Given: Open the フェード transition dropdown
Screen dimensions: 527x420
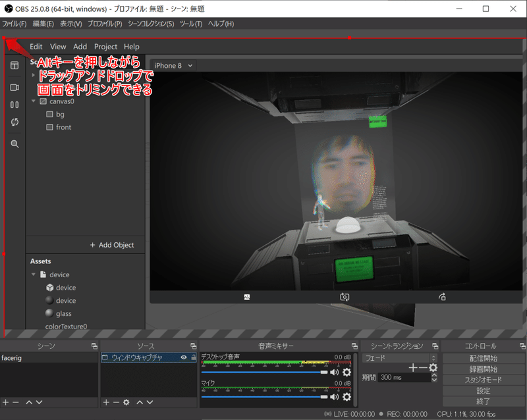Looking at the screenshot, I should pyautogui.click(x=399, y=358).
